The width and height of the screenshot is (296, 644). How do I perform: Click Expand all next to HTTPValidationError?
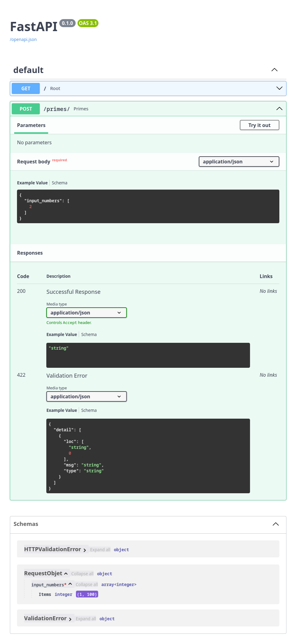point(100,550)
